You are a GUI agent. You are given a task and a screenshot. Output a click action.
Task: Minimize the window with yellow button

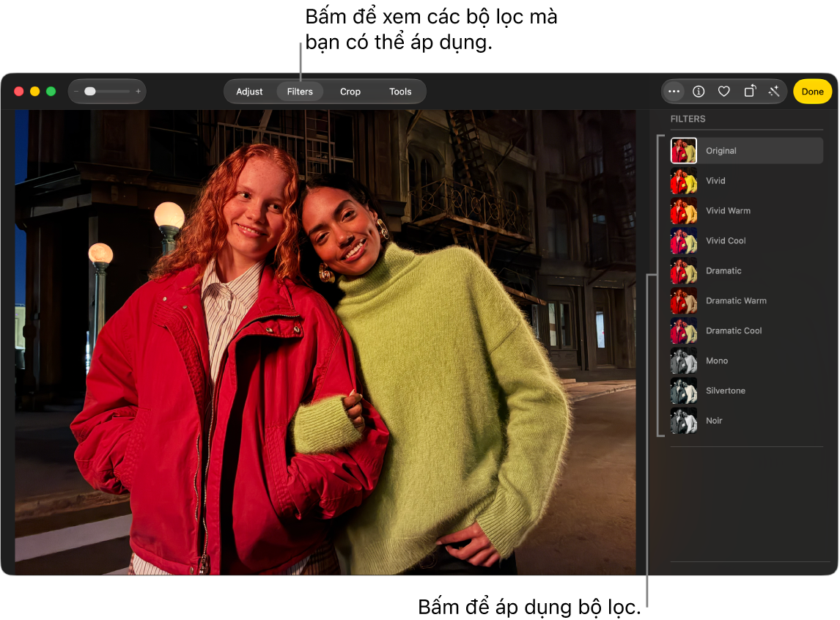click(35, 92)
